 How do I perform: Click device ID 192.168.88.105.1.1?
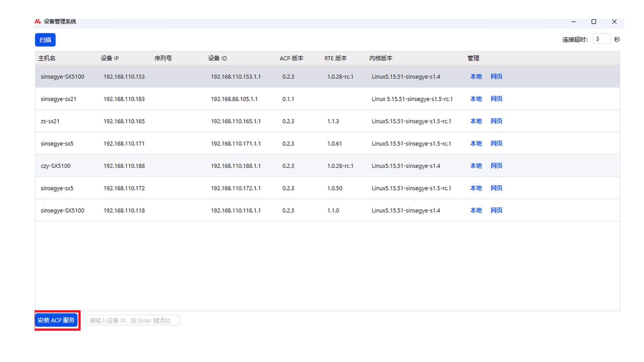[x=234, y=99]
